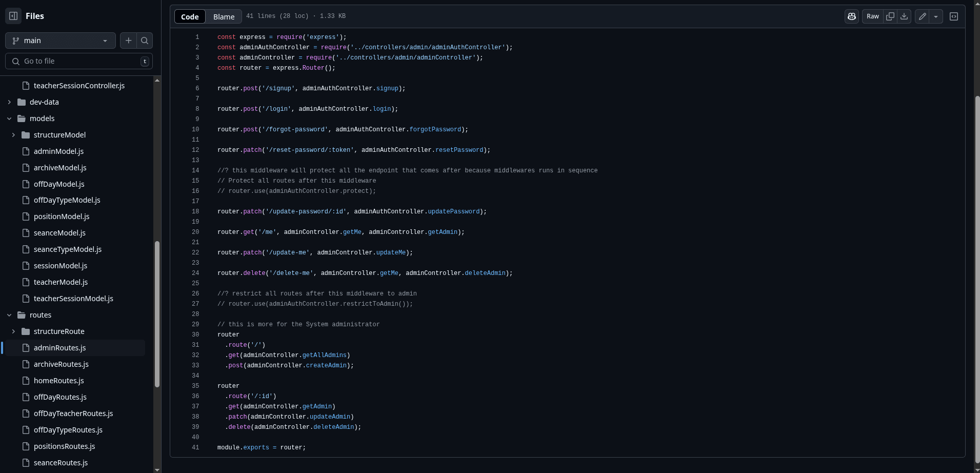Open the Copilot icon in the toolbar
This screenshot has width=980, height=473.
[852, 16]
